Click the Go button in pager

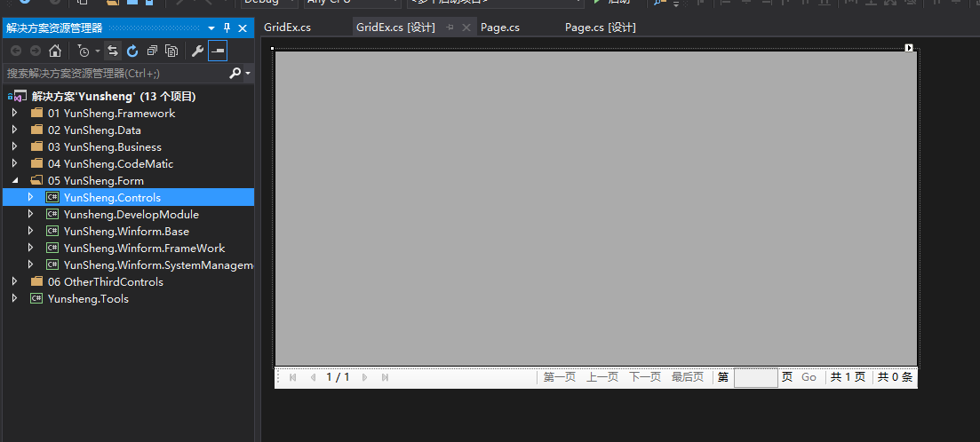809,377
